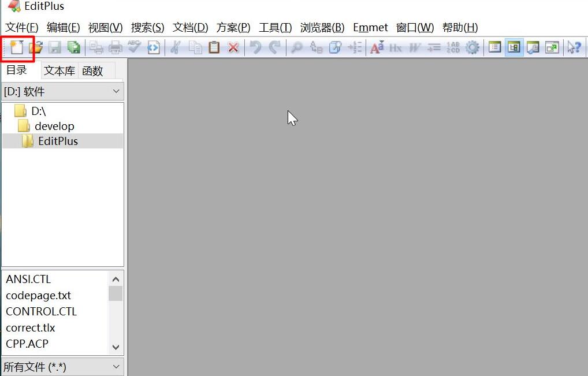
Task: Click the Full Screen window icon
Action: (x=552, y=47)
